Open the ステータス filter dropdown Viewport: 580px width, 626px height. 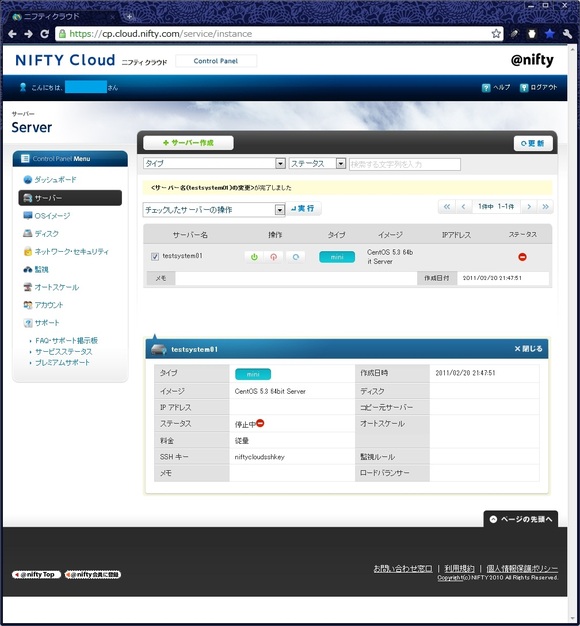click(x=317, y=163)
